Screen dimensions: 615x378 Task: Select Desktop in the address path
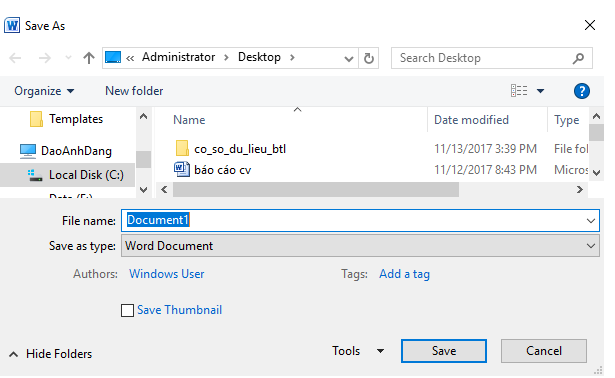pyautogui.click(x=259, y=57)
